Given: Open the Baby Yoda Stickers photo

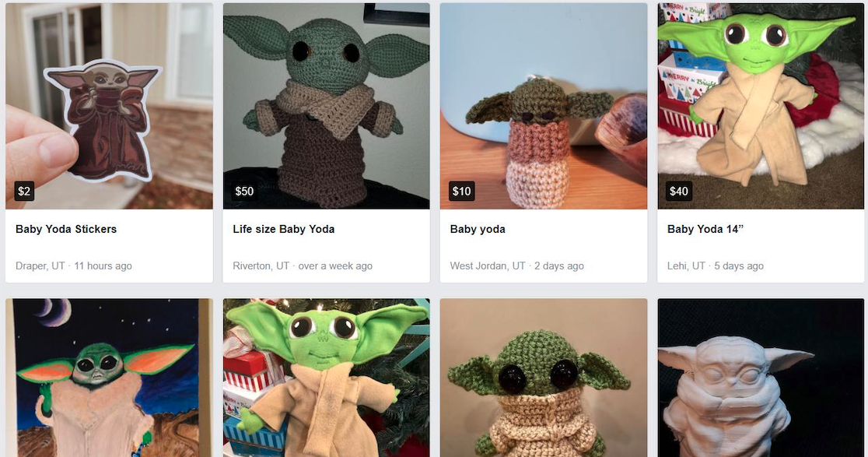Looking at the screenshot, I should coord(109,106).
